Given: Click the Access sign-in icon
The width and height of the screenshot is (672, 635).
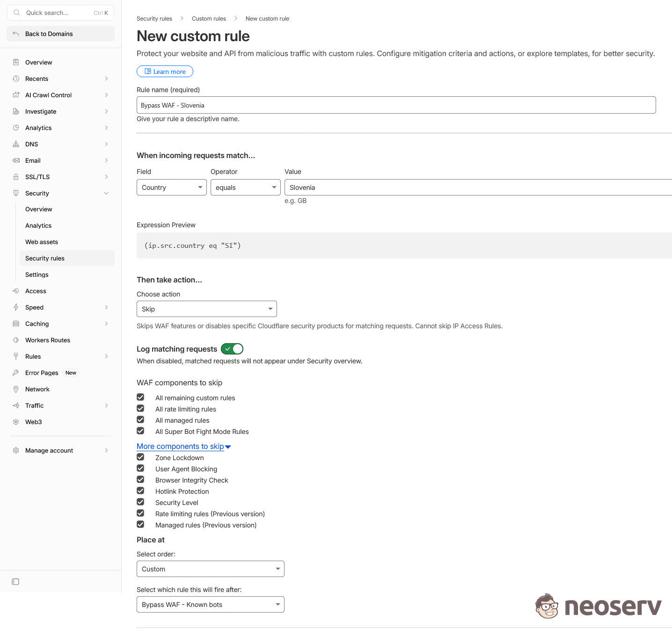Looking at the screenshot, I should point(16,291).
